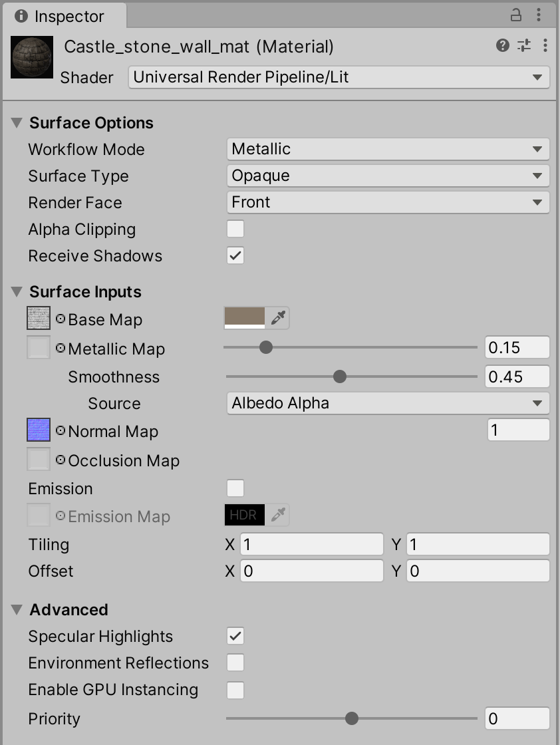Open the Inspector panel kebab menu
This screenshot has height=745, width=560.
[x=541, y=15]
